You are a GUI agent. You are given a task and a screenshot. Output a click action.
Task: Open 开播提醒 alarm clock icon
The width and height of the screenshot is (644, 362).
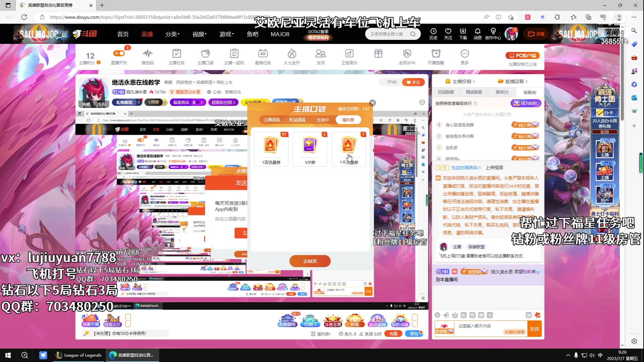pyautogui.click(x=436, y=57)
